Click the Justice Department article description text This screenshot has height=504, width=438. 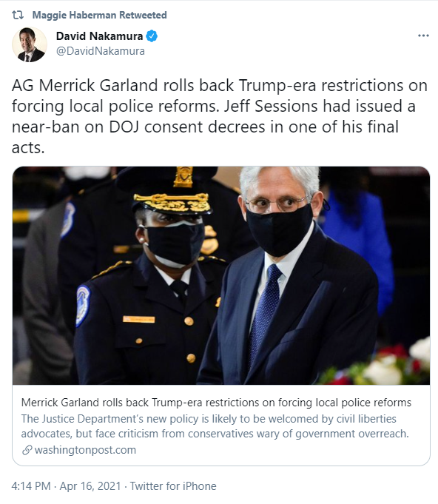215,426
